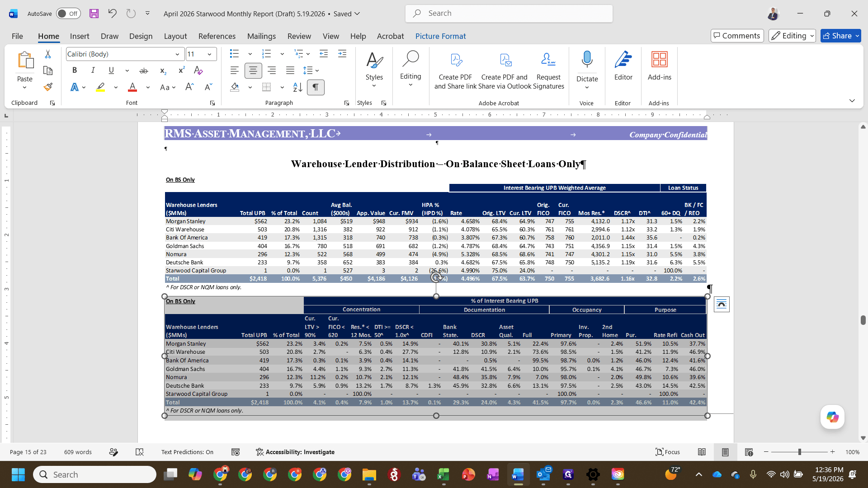Open the Add-ins grid icon

point(660,60)
